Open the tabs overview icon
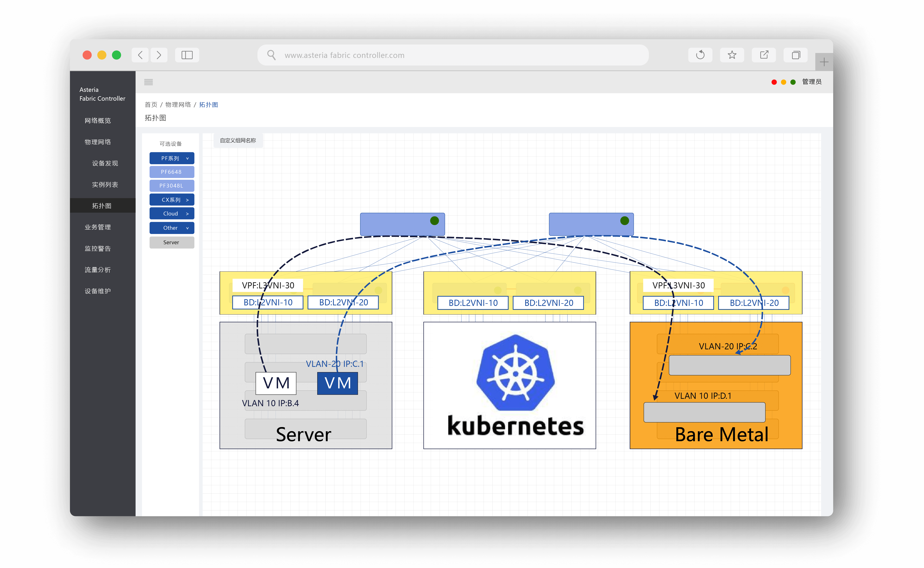Viewport: 924px width, 568px height. 796,55
